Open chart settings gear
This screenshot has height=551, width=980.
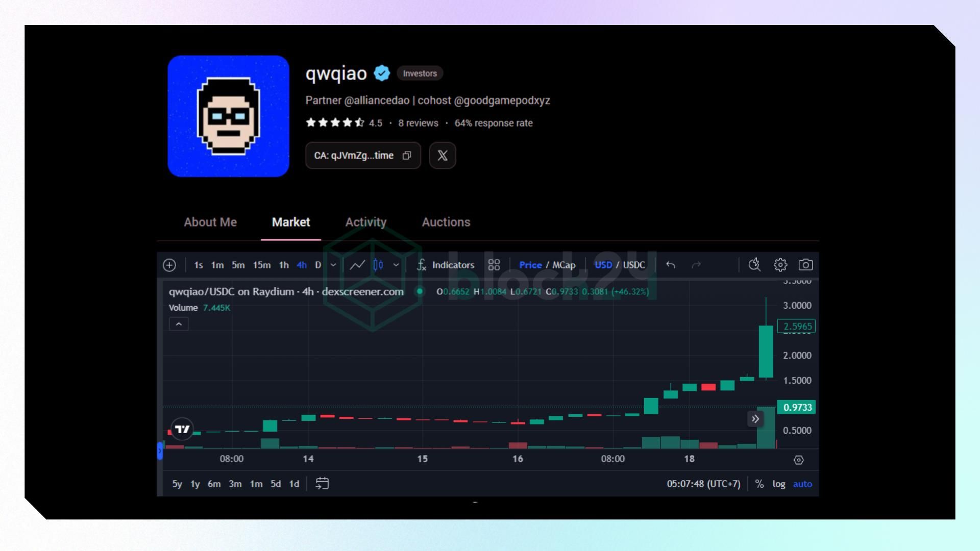tap(780, 265)
